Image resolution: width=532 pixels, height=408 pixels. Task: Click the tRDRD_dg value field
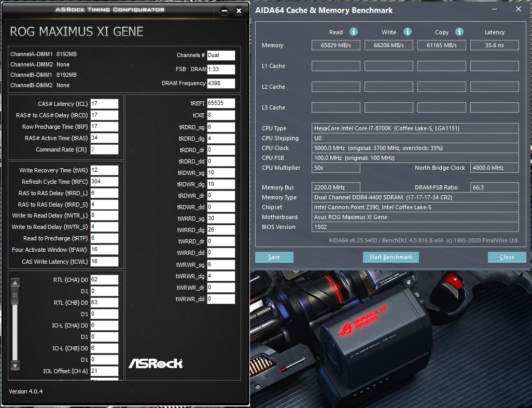click(221, 139)
